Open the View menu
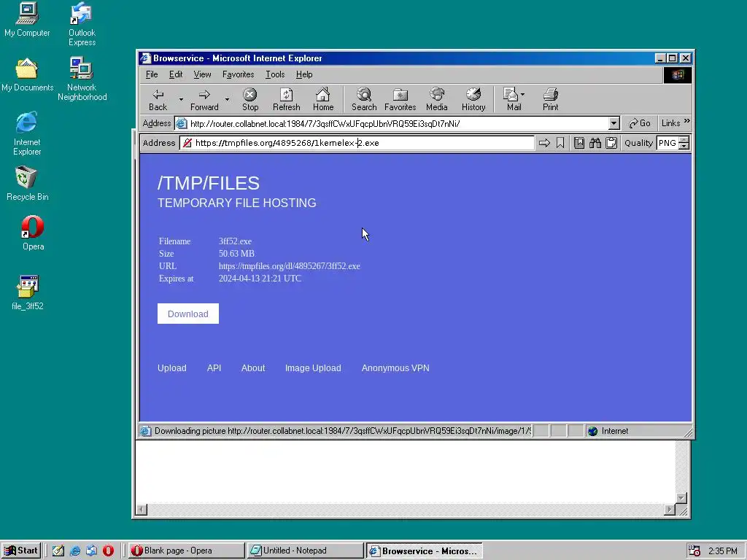Screen dimensions: 747x560 [x=202, y=74]
